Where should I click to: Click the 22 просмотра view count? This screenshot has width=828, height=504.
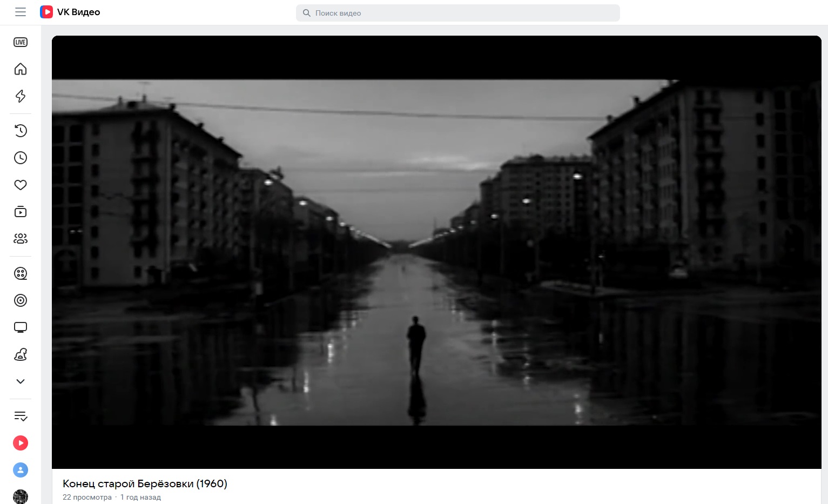87,497
